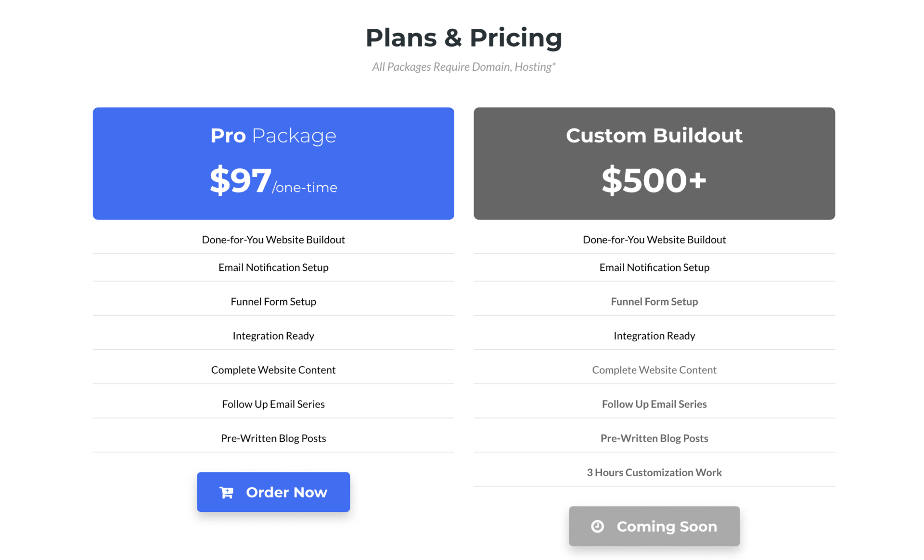Screen dimensions: 924x560
Task: Click the clock icon on Coming Soon
Action: pos(597,526)
